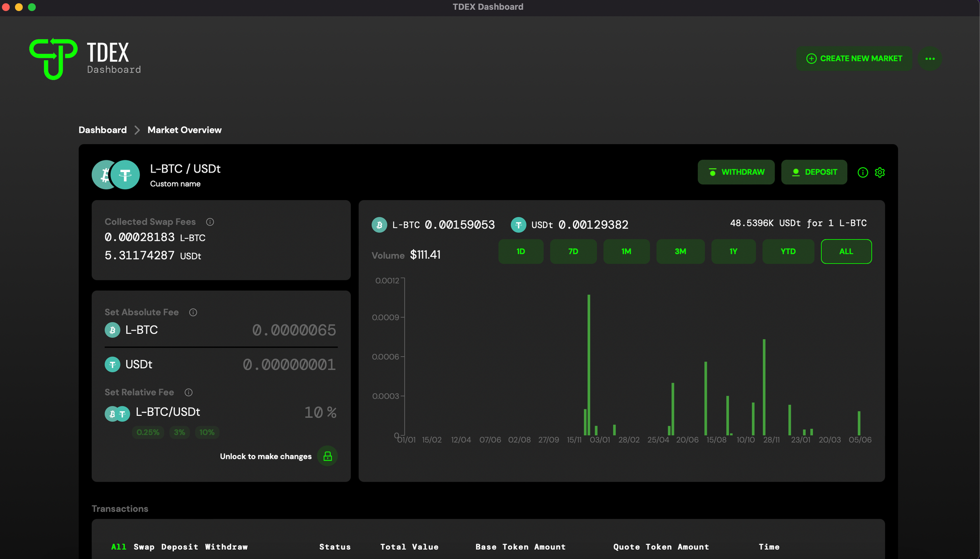Select the ALL chart range
This screenshot has width=980, height=559.
[x=846, y=252]
